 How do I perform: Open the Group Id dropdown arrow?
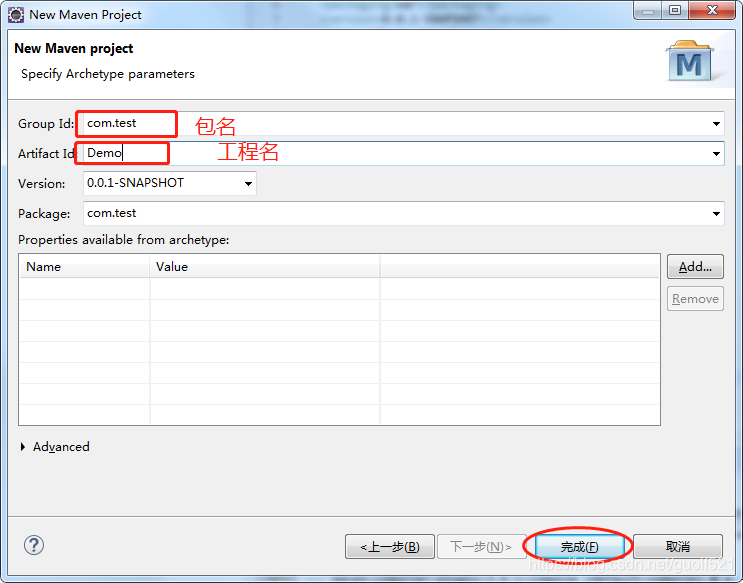click(716, 124)
